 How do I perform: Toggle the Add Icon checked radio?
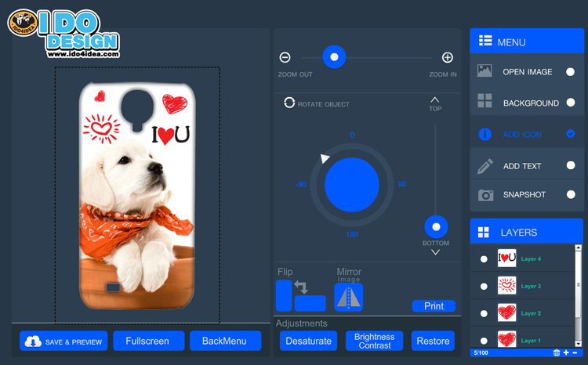tap(571, 134)
